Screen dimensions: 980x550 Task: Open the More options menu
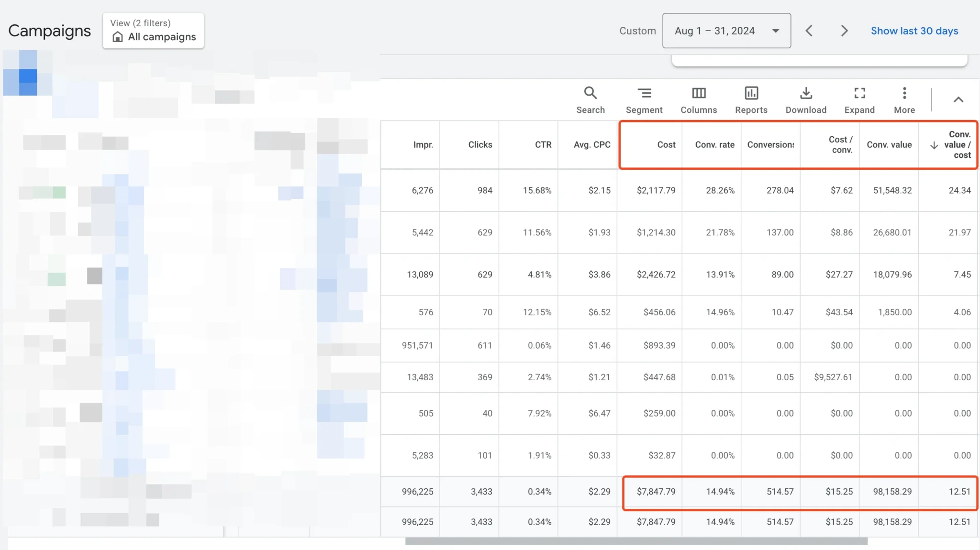coord(904,99)
